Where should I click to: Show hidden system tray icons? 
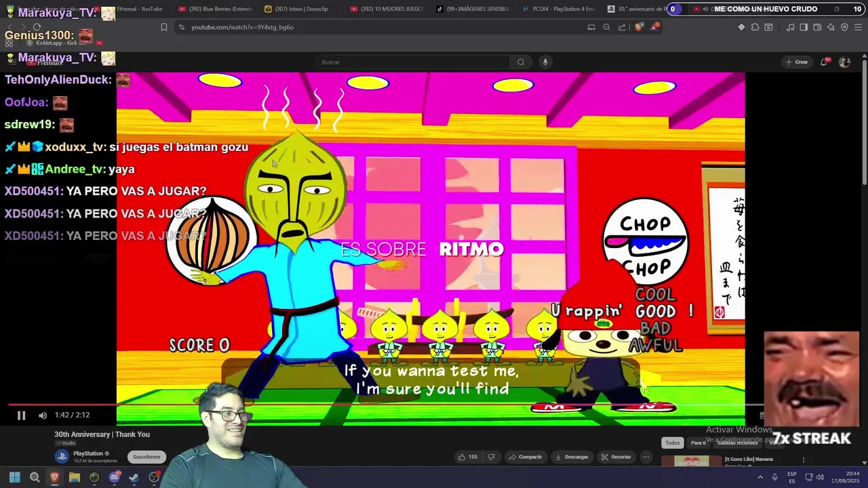coord(759,477)
